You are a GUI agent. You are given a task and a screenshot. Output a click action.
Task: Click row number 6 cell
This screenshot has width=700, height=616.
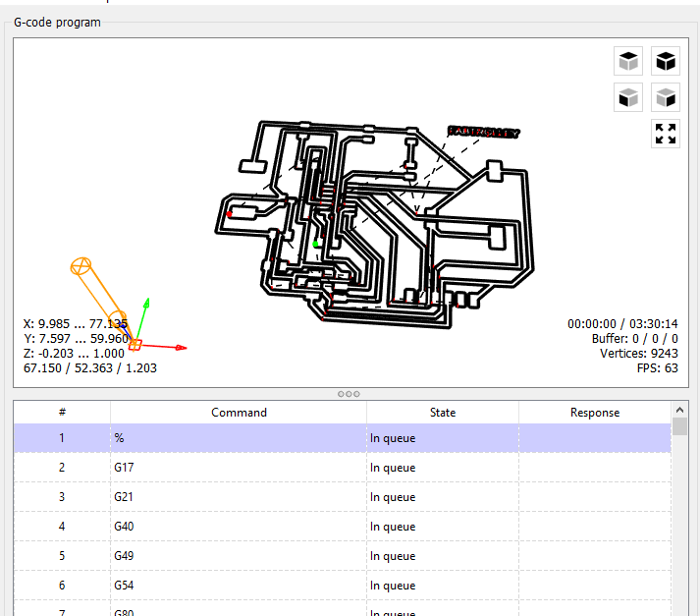pyautogui.click(x=62, y=586)
